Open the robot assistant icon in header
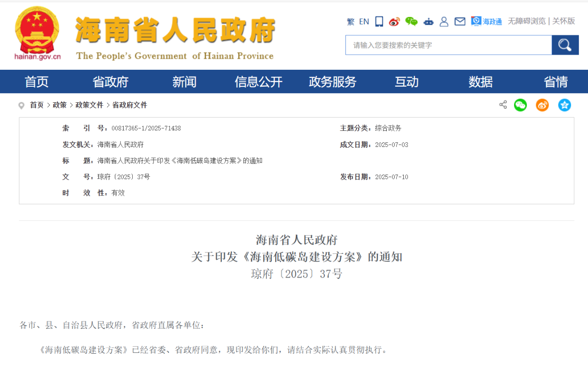 [428, 22]
